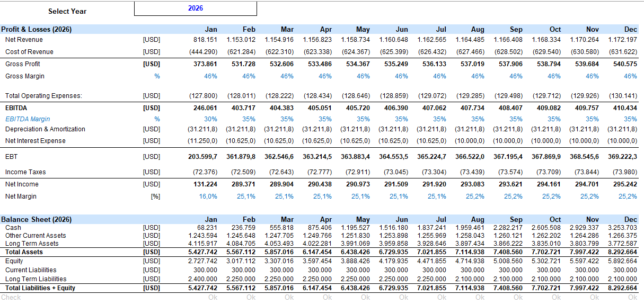
Task: Click January Long Term Liabilities 2.400.000
Action: coord(202,279)
